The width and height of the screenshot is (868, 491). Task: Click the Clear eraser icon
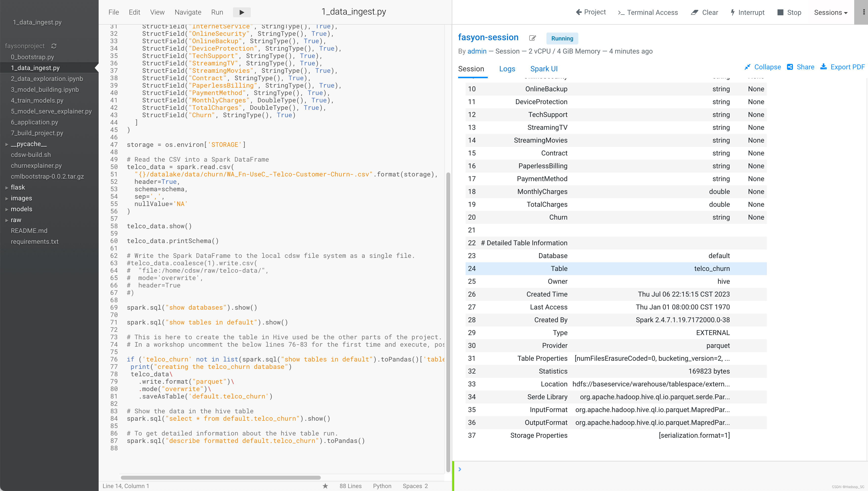click(694, 13)
